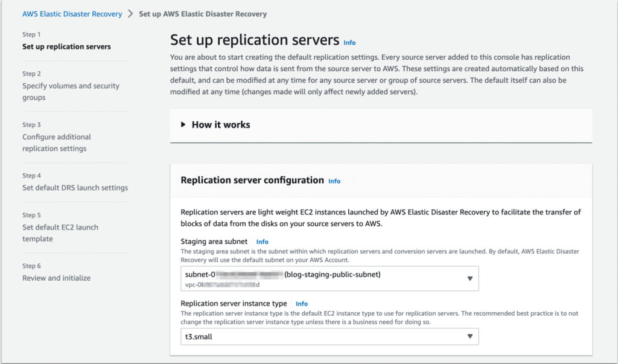Image resolution: width=618 pixels, height=364 pixels.
Task: Click the Staging area subnet dropdown arrow
Action: pyautogui.click(x=470, y=279)
